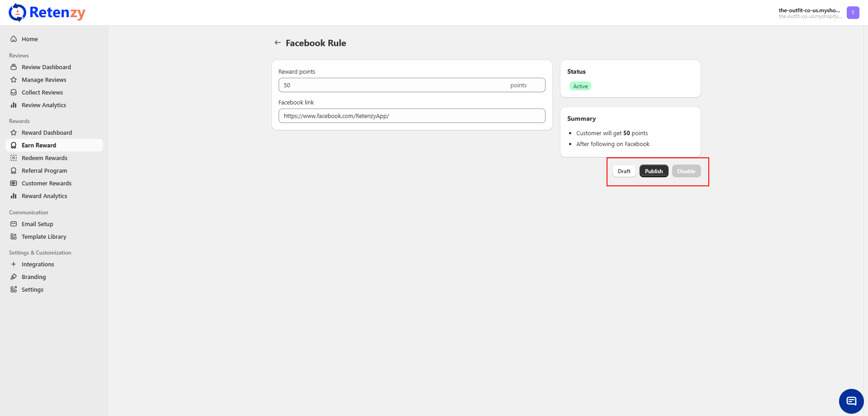Focus the Facebook link text field
The image size is (868, 416).
412,116
